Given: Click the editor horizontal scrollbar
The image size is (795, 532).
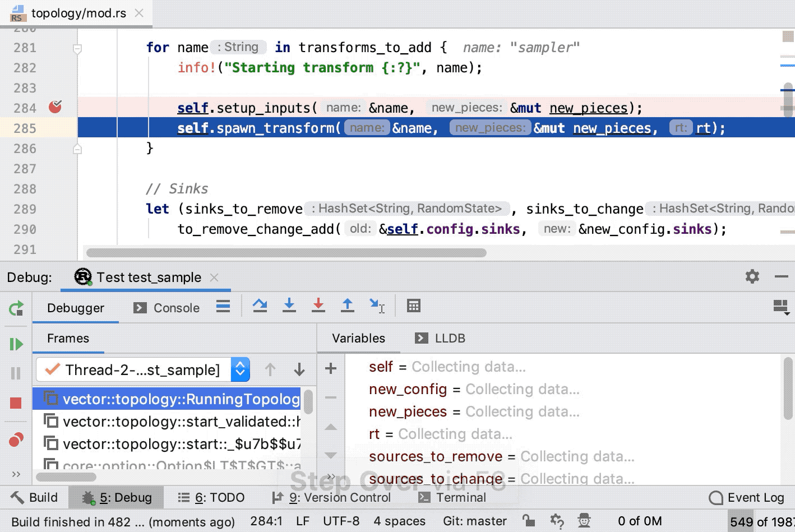Looking at the screenshot, I should 286,253.
